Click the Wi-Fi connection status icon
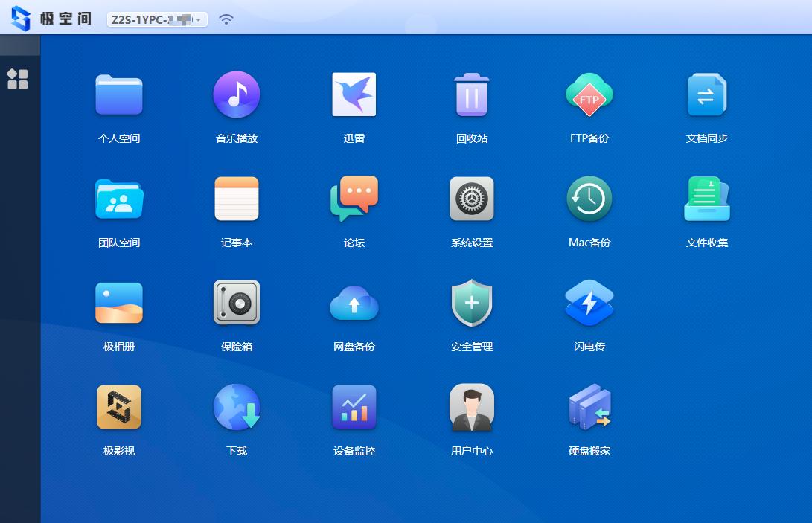The height and width of the screenshot is (523, 812). (226, 20)
